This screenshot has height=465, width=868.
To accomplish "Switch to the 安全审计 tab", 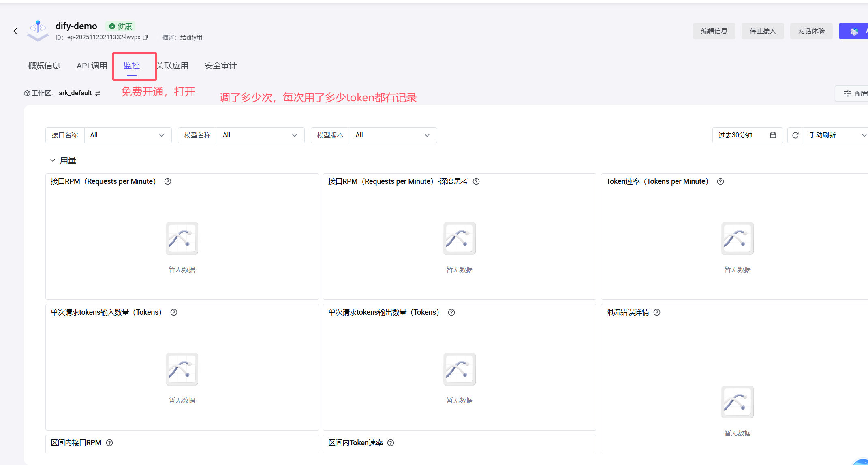I will coord(220,66).
